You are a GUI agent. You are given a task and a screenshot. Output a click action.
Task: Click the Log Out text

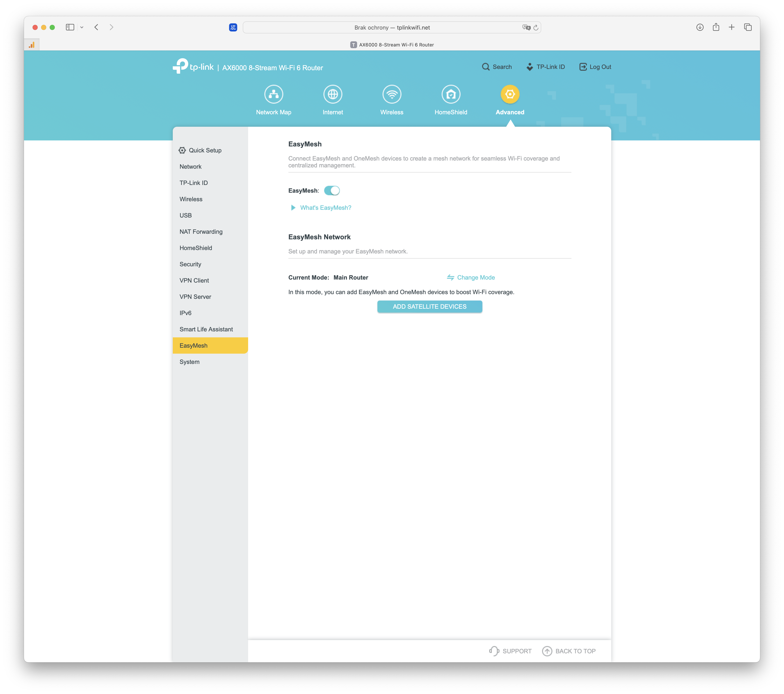tap(600, 67)
